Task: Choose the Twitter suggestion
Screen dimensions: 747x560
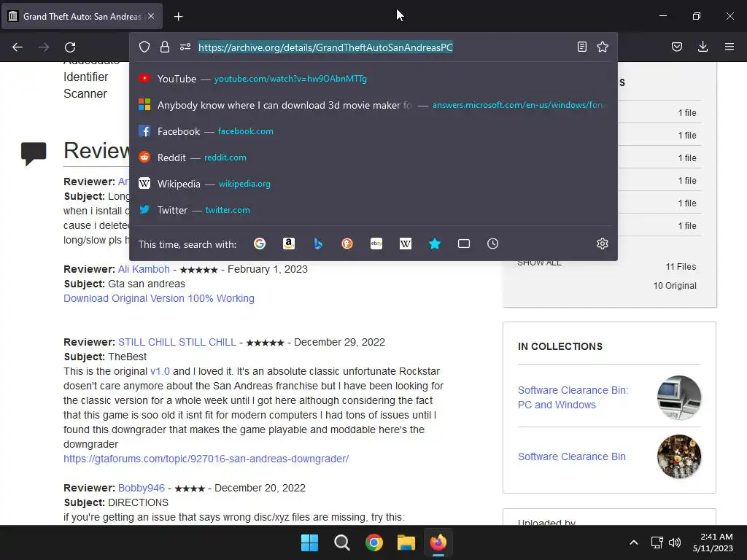Action: 373,209
